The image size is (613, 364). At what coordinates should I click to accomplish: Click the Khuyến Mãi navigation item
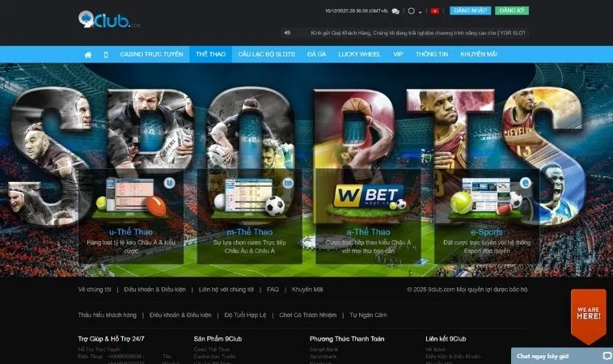click(479, 54)
